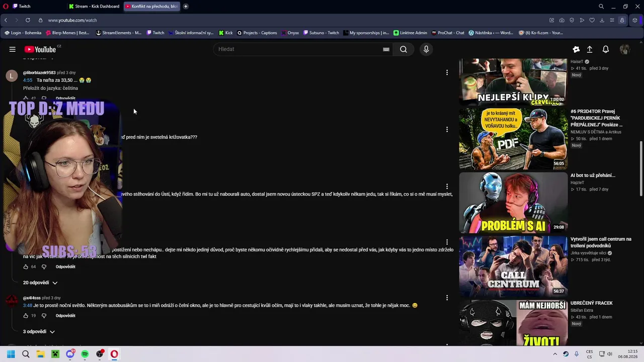Open video title 'AI bot to už přehání...'
644x362 pixels.
593,175
